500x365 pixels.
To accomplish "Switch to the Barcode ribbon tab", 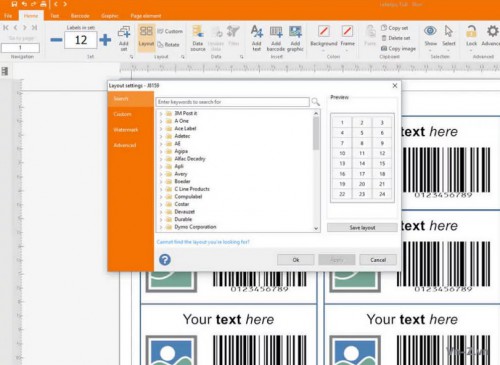I will click(80, 16).
